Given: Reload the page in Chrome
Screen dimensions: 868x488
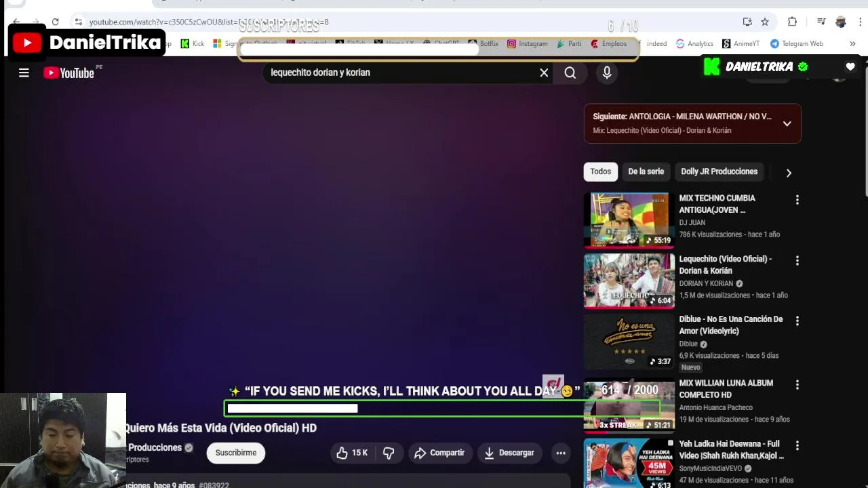Looking at the screenshot, I should tap(56, 22).
